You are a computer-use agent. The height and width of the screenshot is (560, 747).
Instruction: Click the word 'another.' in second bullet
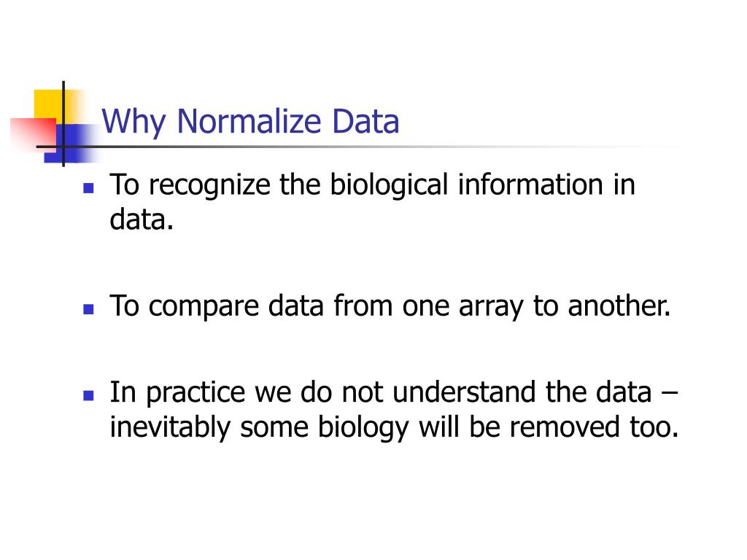[x=619, y=306]
